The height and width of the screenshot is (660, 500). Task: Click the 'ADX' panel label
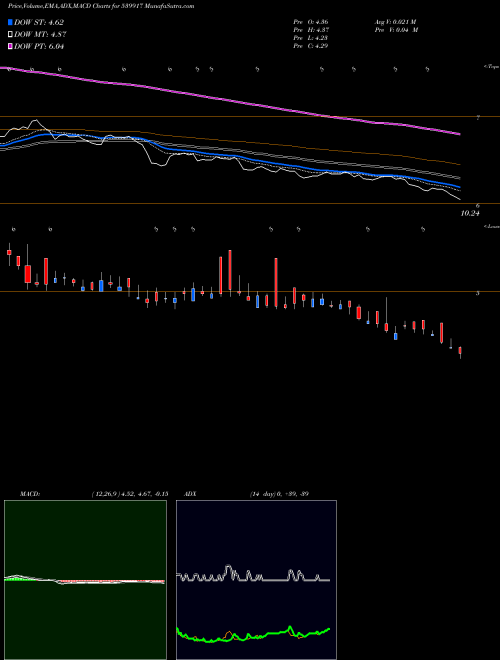(x=190, y=494)
